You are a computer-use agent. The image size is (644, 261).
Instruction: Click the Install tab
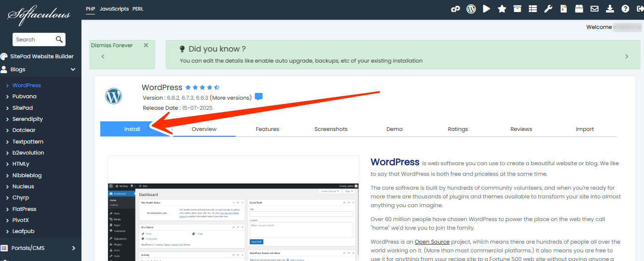(132, 129)
